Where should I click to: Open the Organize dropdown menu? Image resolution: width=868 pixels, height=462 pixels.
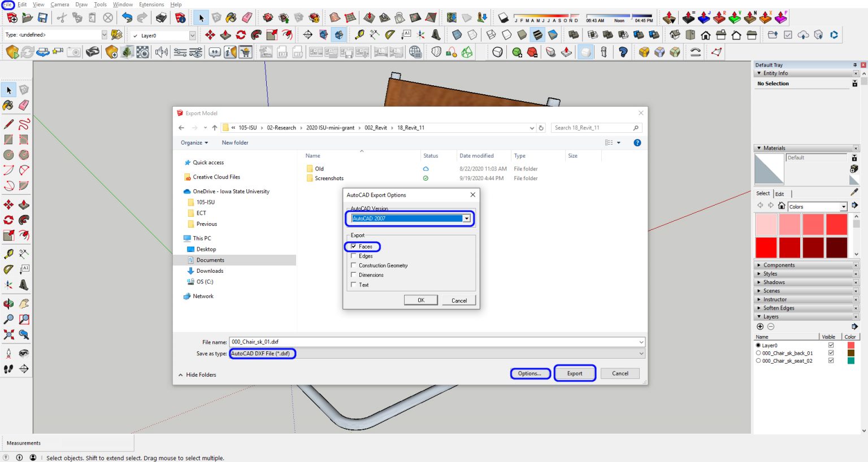tap(194, 143)
